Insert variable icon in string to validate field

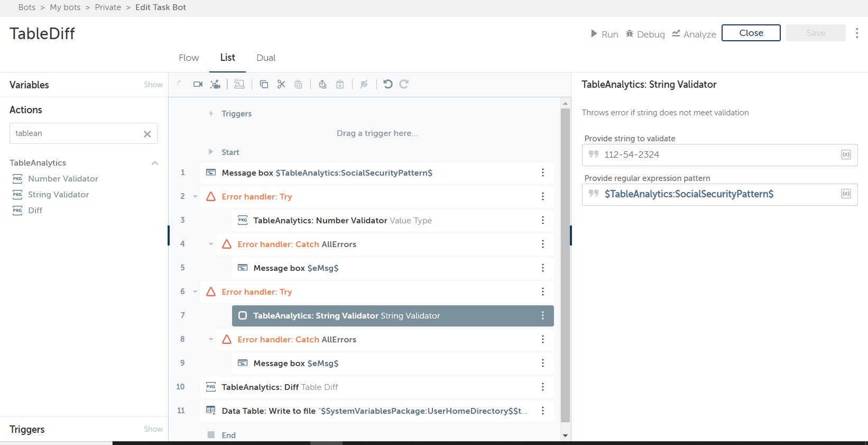[846, 155]
